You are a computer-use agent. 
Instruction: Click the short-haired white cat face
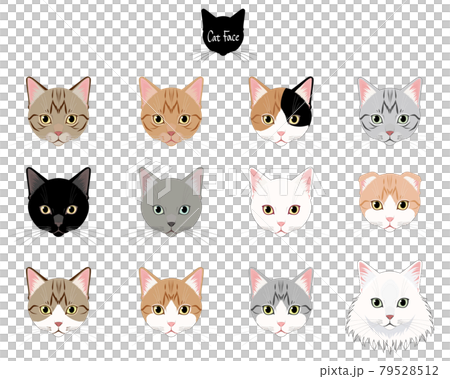(281, 202)
